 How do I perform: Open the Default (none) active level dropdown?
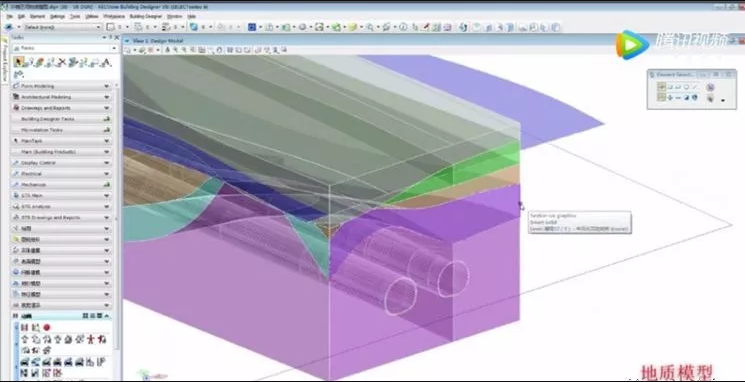coord(62,27)
